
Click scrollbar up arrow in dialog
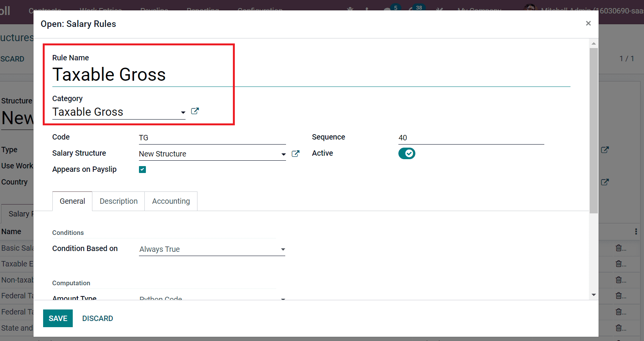pos(594,44)
